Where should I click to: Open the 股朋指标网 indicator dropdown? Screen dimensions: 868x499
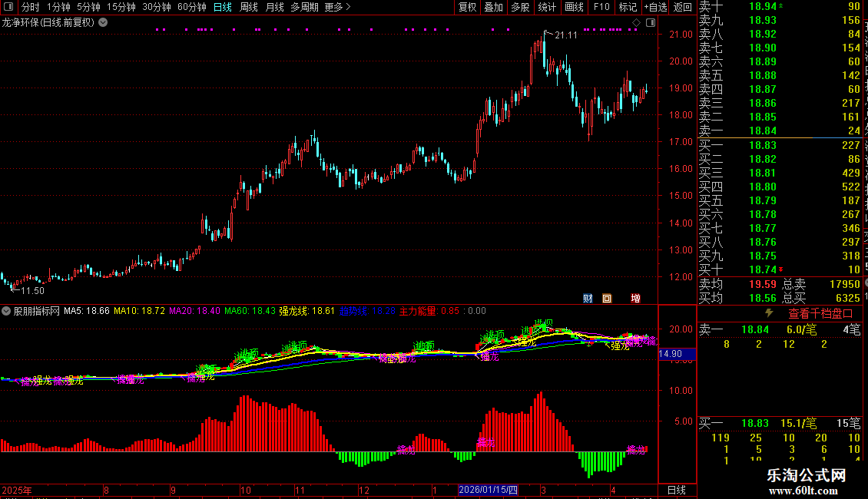pos(5,311)
